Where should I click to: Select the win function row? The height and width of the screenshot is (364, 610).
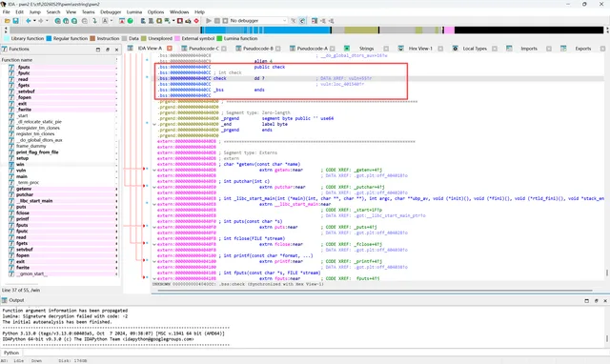(62, 164)
